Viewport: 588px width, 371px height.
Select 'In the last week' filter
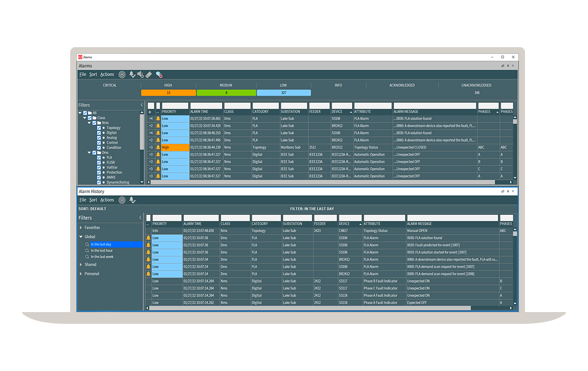click(102, 257)
